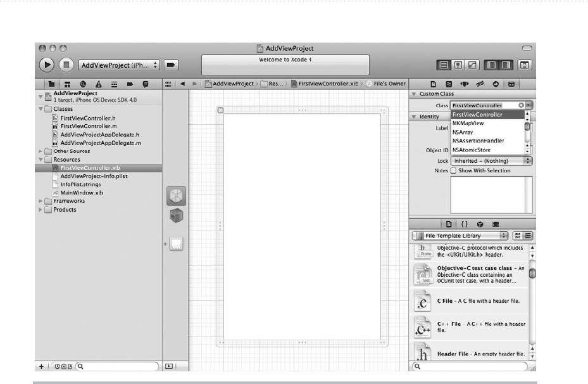The width and height of the screenshot is (588, 384).
Task: Show the Breakpoint navigator
Action: pyautogui.click(x=130, y=84)
